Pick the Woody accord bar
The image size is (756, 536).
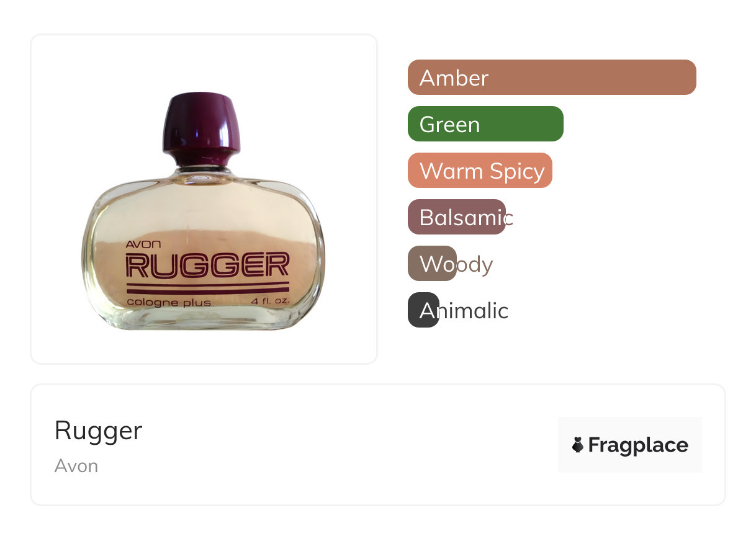tap(432, 264)
